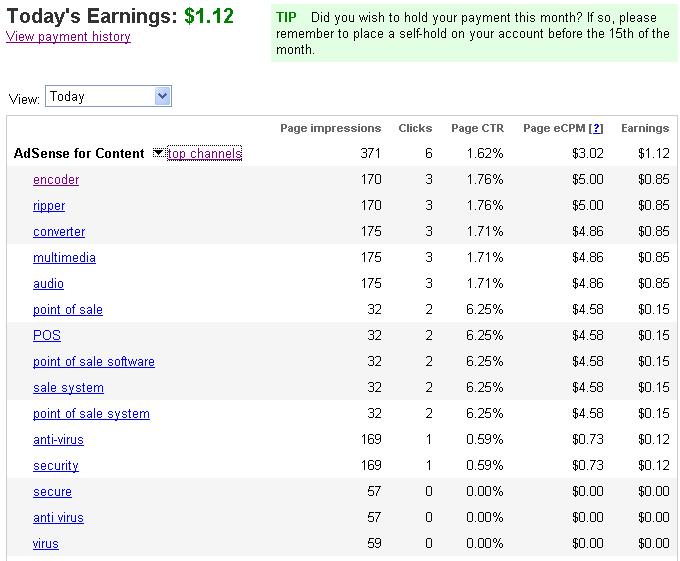Select the virus channel link
680x561 pixels.
tap(45, 544)
